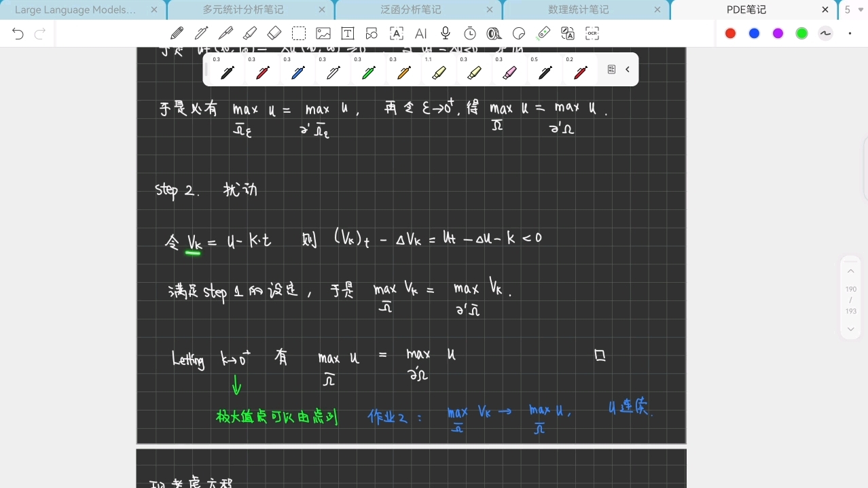Switch to 泛函分析笔记 tab
Screen dimensions: 868x488
[411, 10]
